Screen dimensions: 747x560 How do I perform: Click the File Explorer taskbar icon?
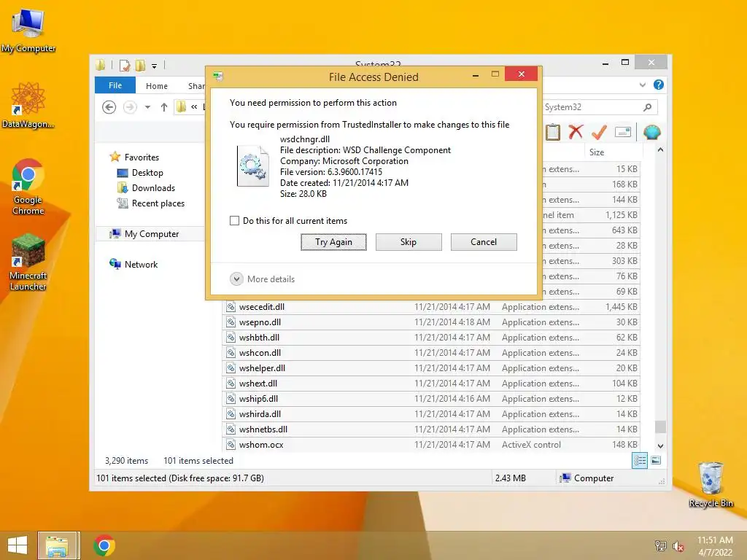coord(58,545)
